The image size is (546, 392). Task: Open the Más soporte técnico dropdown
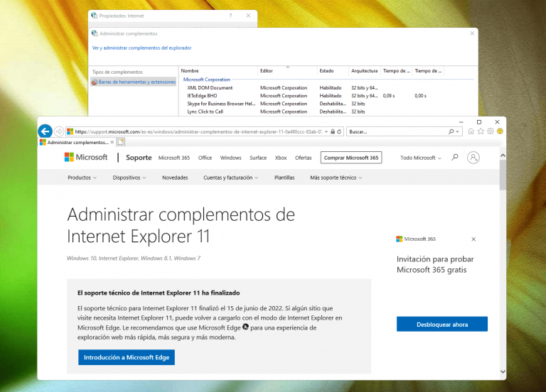335,178
